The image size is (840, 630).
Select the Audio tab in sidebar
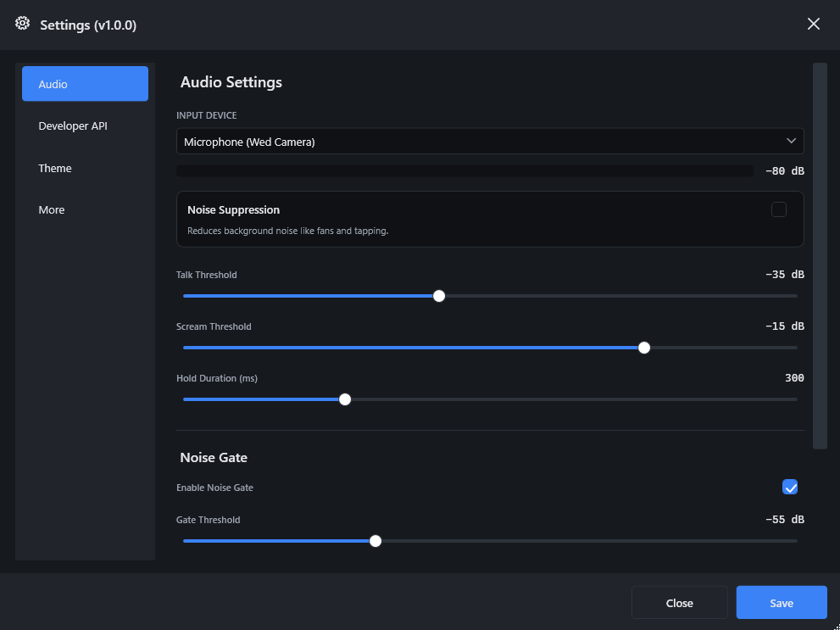[x=85, y=84]
